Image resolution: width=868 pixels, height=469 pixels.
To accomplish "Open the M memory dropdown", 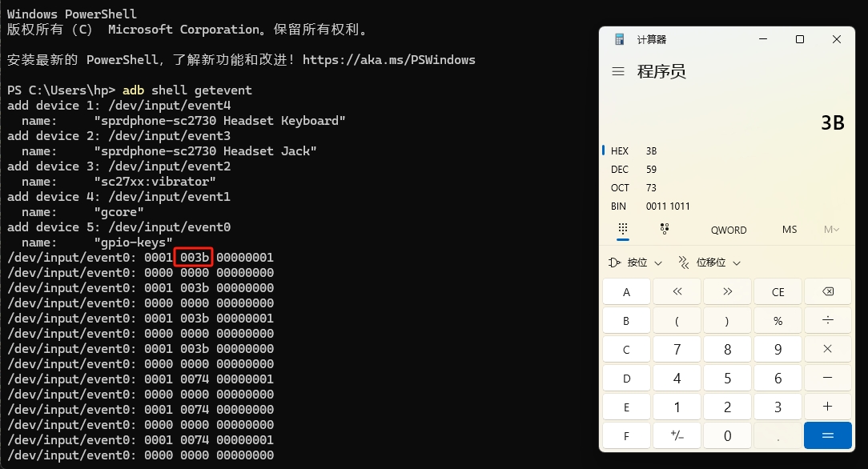I will click(831, 230).
